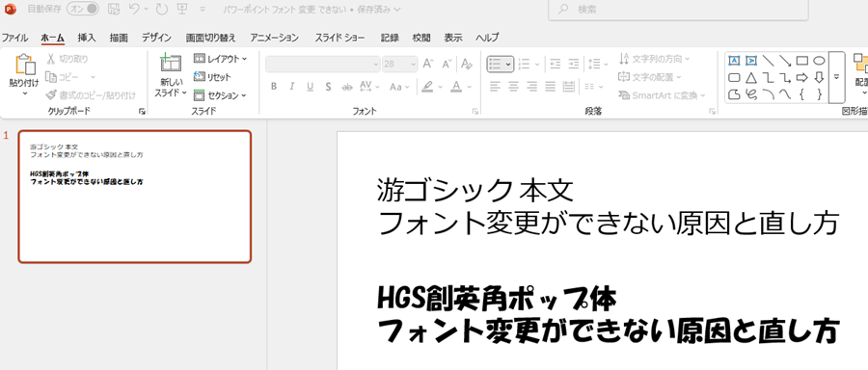Click the font color A swatch

[456, 87]
